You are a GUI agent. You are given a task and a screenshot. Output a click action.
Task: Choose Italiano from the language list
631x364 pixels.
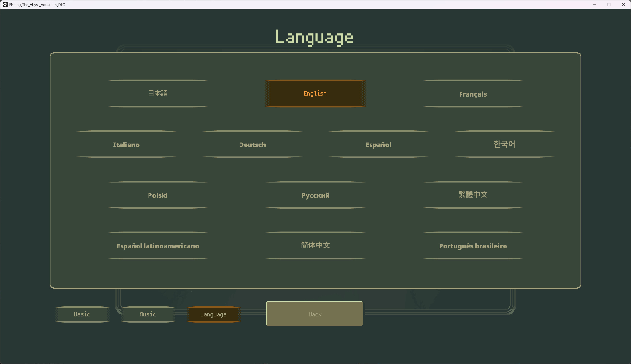click(126, 145)
